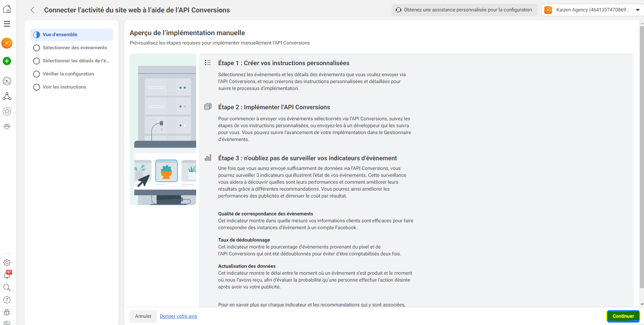Open notifications bell with 97 badge
Screen dimensions: 644x325
click(7, 275)
